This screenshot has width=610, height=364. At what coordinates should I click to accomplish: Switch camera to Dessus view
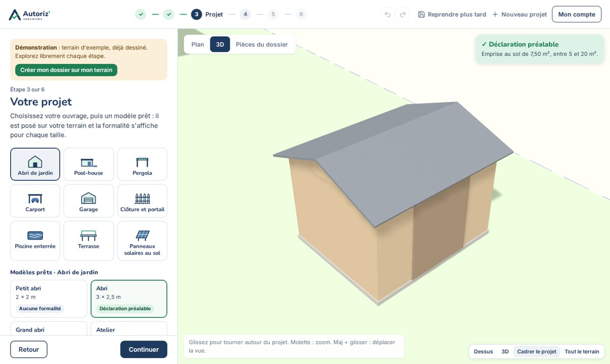coord(483,351)
